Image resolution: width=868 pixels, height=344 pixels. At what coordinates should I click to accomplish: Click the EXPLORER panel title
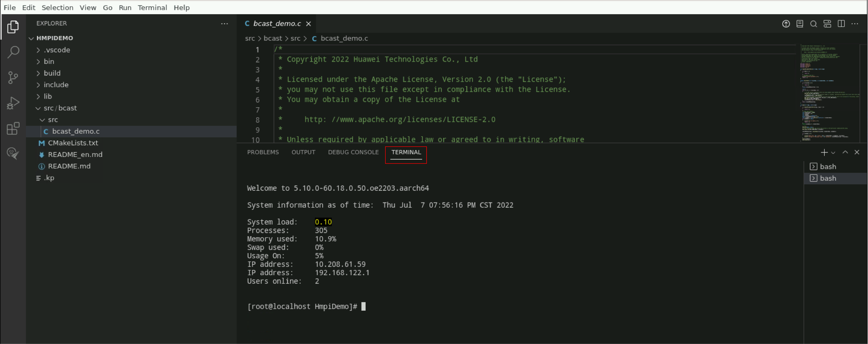click(52, 23)
